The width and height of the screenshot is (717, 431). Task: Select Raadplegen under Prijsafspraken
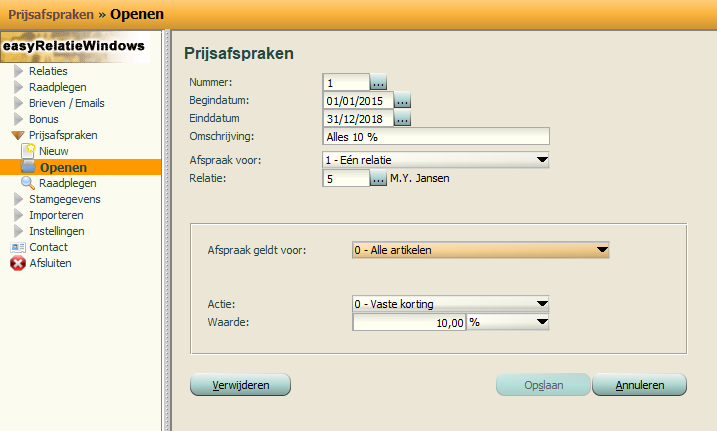[x=68, y=183]
